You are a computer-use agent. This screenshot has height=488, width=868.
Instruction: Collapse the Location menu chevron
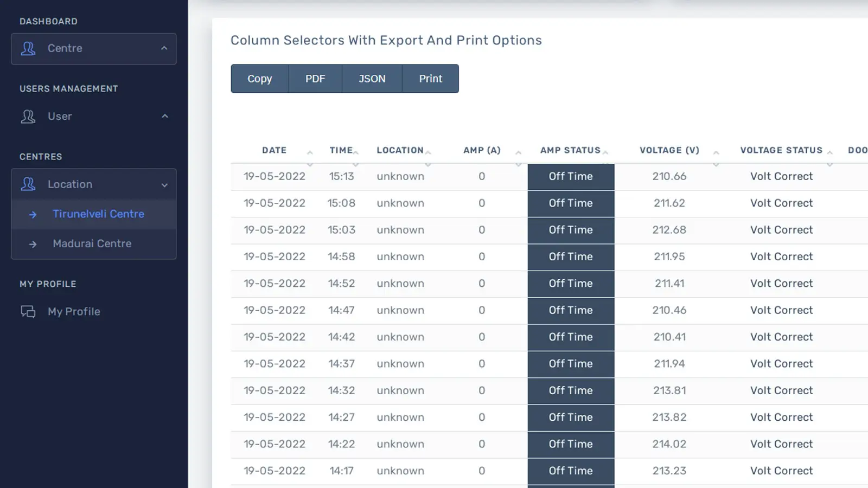click(x=164, y=185)
